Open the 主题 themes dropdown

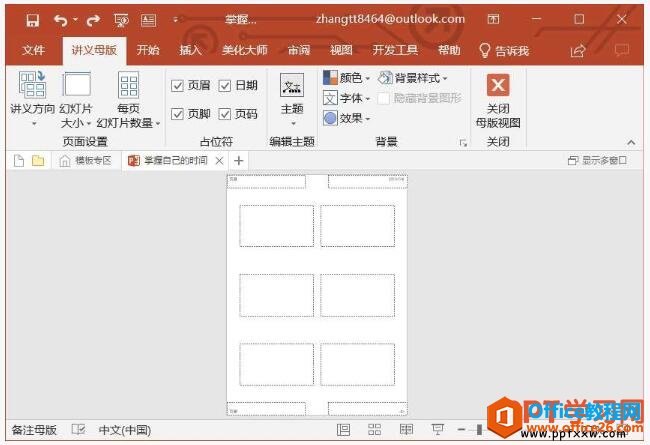(292, 100)
